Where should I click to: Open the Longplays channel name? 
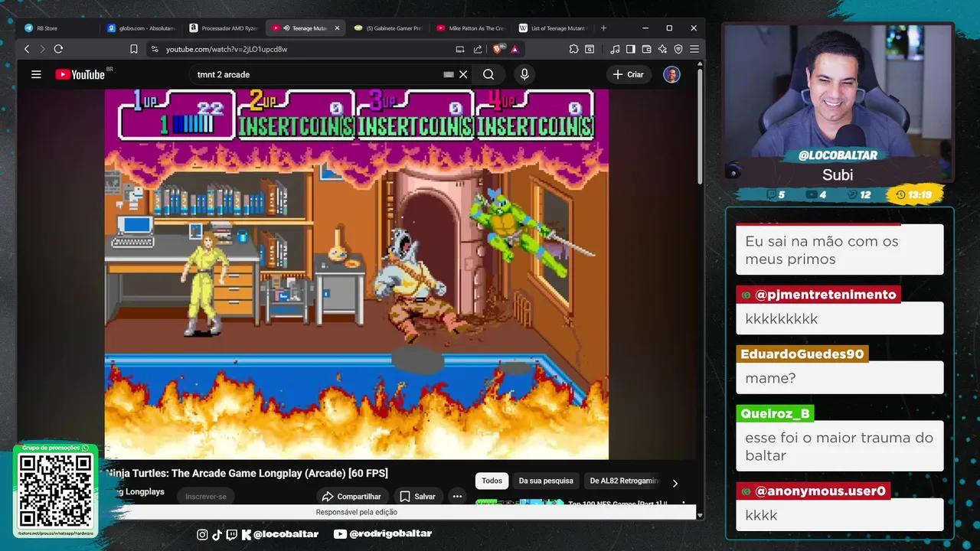135,492
